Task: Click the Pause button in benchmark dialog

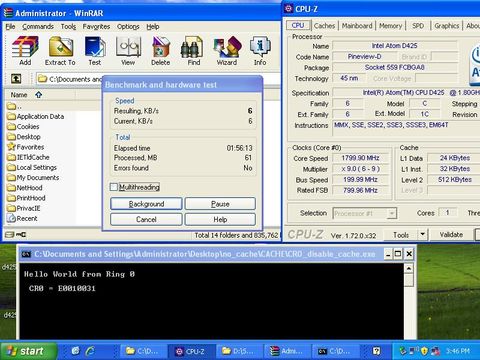Action: pos(220,204)
